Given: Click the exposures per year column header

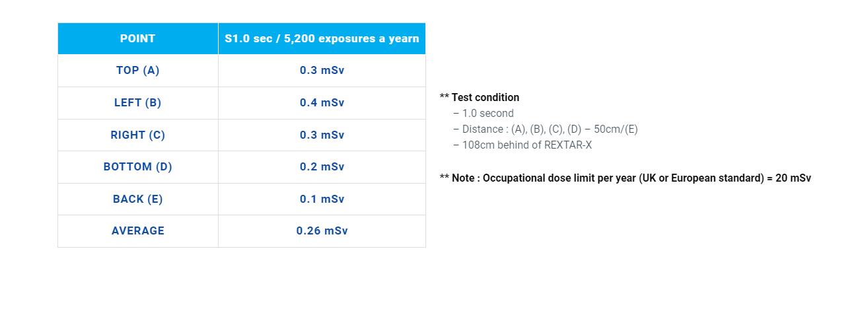Looking at the screenshot, I should pyautogui.click(x=322, y=38).
